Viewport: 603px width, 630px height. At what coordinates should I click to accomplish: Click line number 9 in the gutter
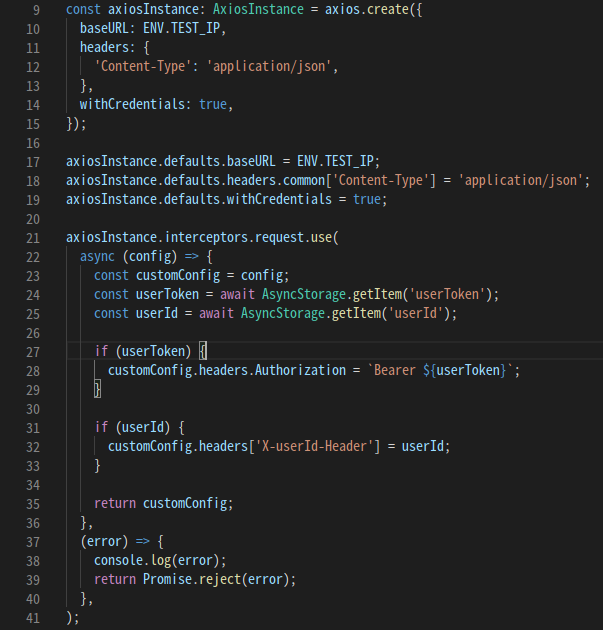36,10
